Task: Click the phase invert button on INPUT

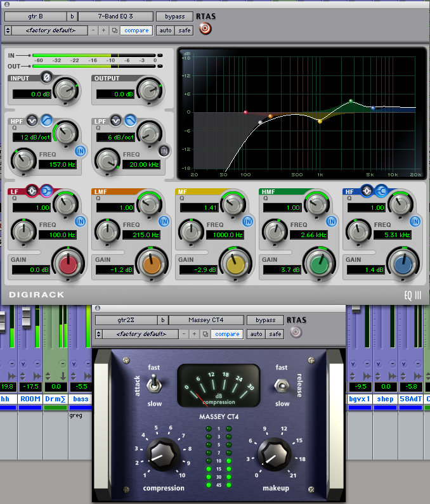Action: pyautogui.click(x=47, y=77)
